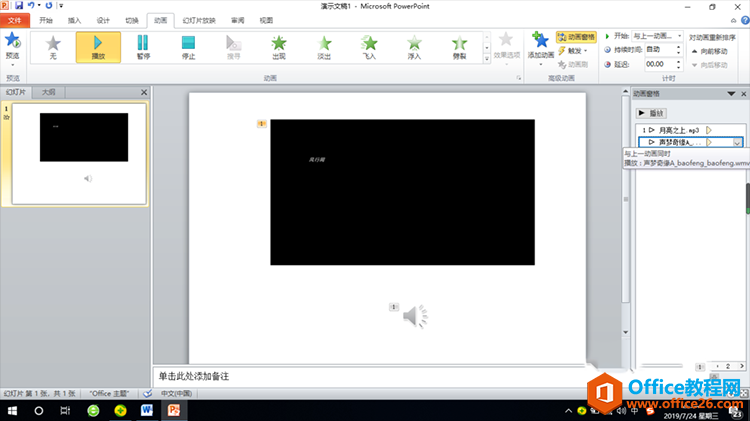Select the slide 1 thumbnail
The image size is (750, 421).
(x=84, y=137)
